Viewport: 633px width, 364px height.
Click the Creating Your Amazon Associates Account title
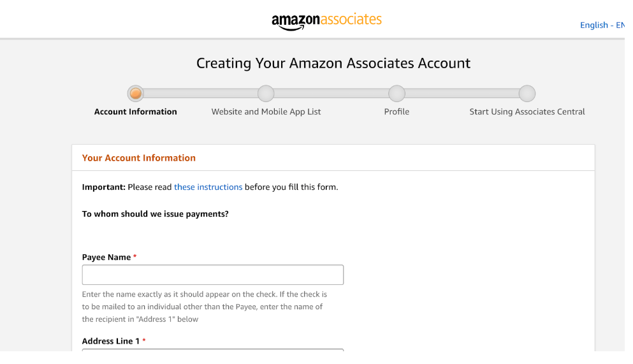pyautogui.click(x=333, y=63)
